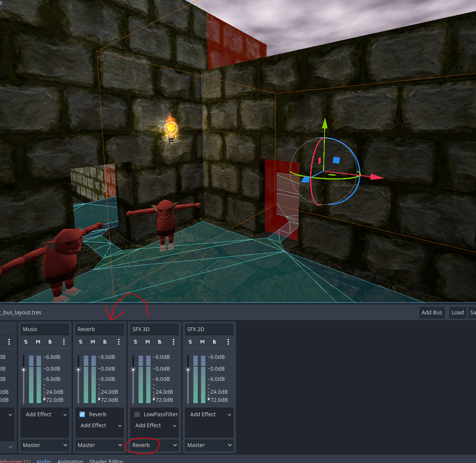Open SFX 3D bus options menu

174,342
